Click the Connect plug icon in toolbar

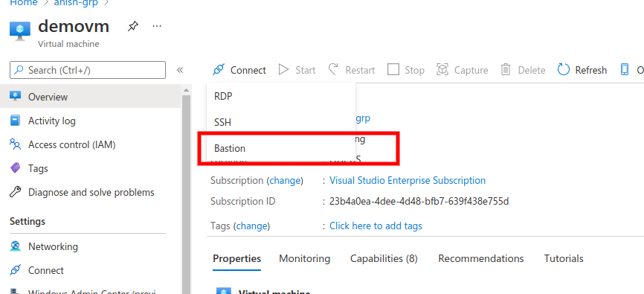219,69
